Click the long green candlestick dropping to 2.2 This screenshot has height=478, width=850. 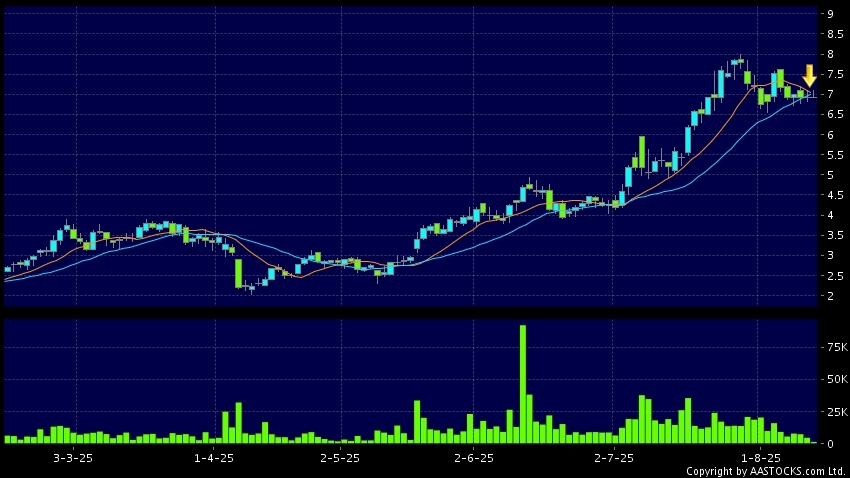coord(239,274)
